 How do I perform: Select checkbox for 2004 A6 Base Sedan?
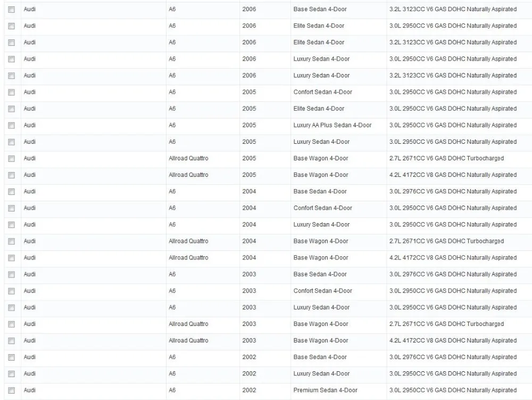[x=12, y=192]
